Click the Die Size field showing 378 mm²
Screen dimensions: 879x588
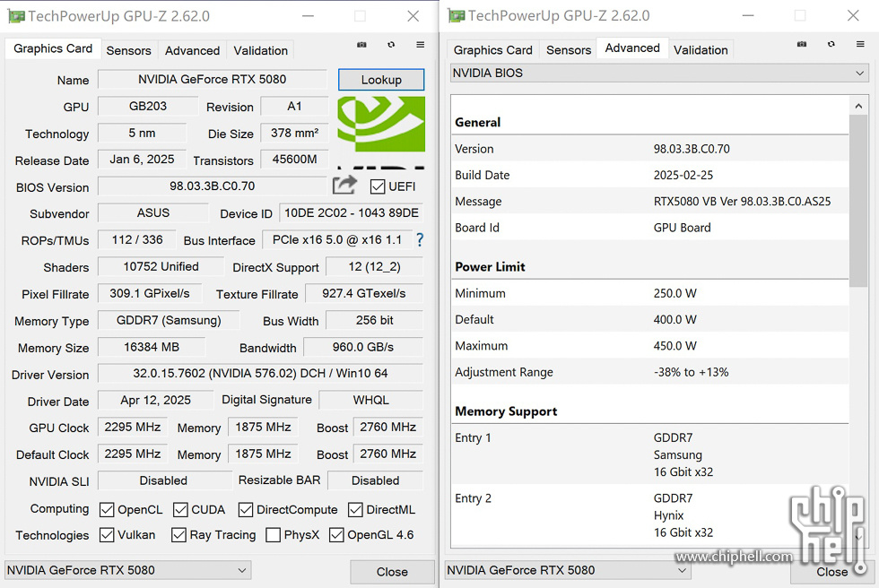(295, 133)
